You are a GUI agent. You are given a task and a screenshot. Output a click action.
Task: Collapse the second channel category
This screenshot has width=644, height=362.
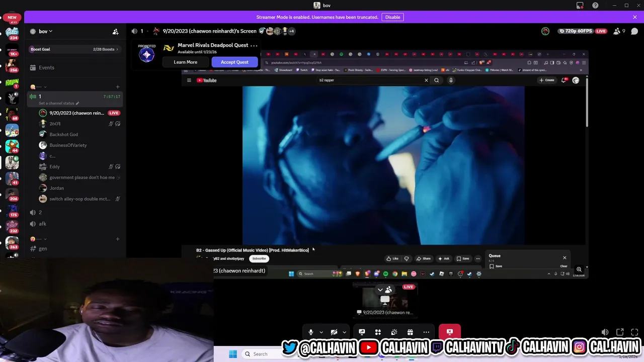(x=39, y=239)
